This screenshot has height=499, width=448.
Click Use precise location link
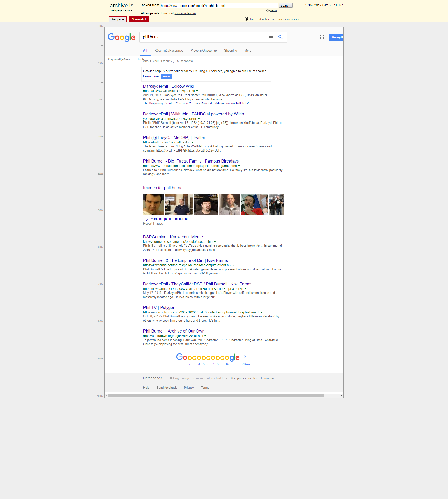245,378
